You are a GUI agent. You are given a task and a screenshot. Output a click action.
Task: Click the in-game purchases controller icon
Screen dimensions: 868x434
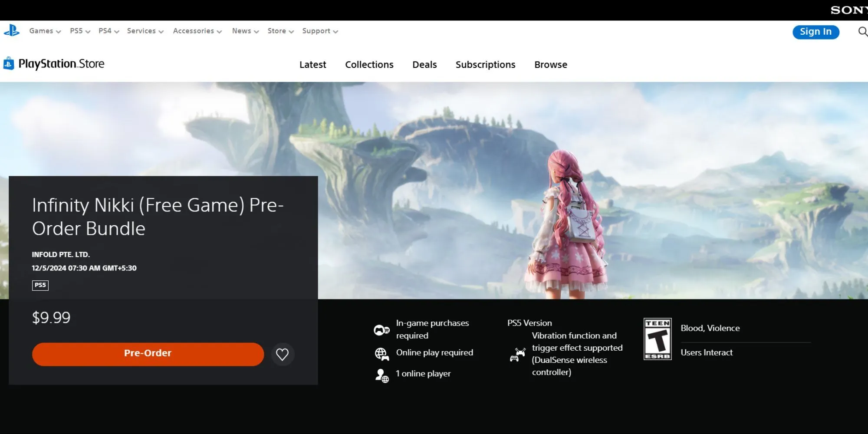tap(381, 330)
